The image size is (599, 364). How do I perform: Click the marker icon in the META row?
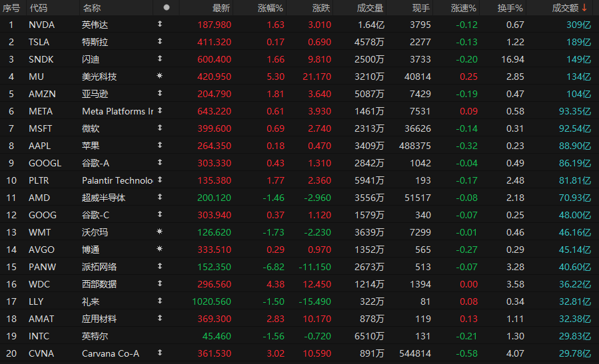[x=160, y=110]
